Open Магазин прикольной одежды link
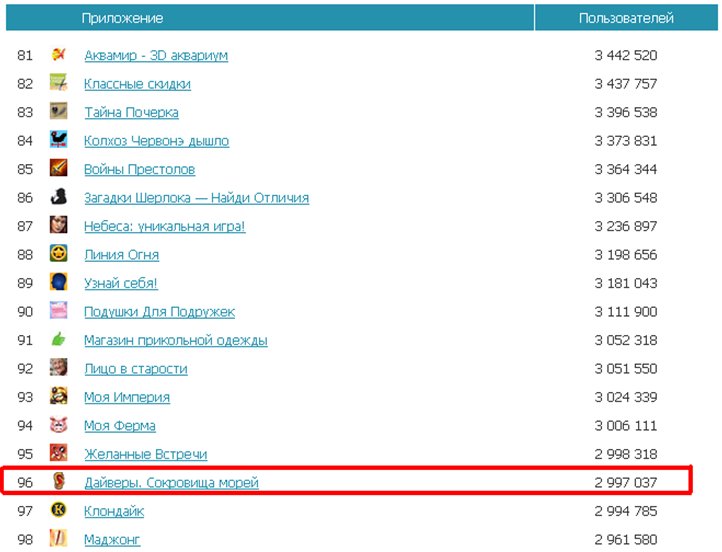 click(176, 341)
